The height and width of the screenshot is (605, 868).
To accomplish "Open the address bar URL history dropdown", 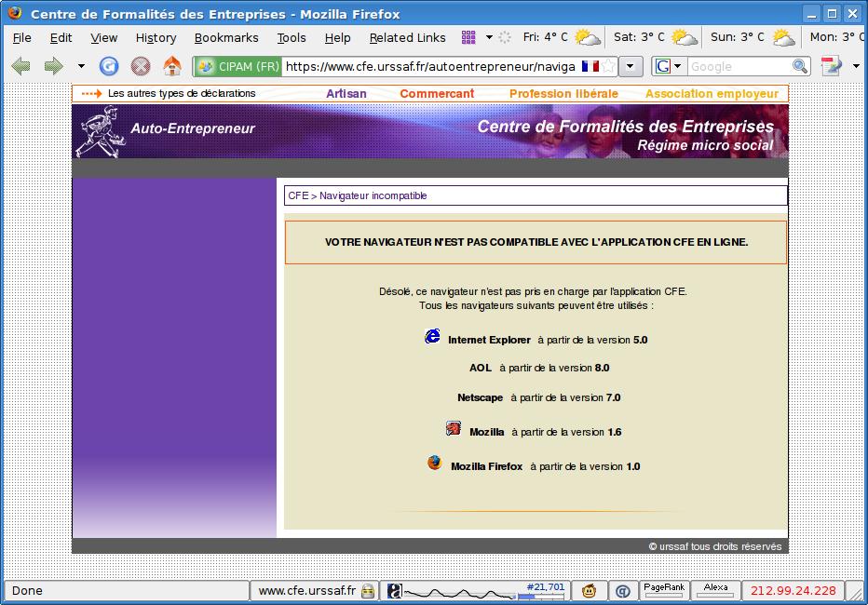I will point(629,66).
